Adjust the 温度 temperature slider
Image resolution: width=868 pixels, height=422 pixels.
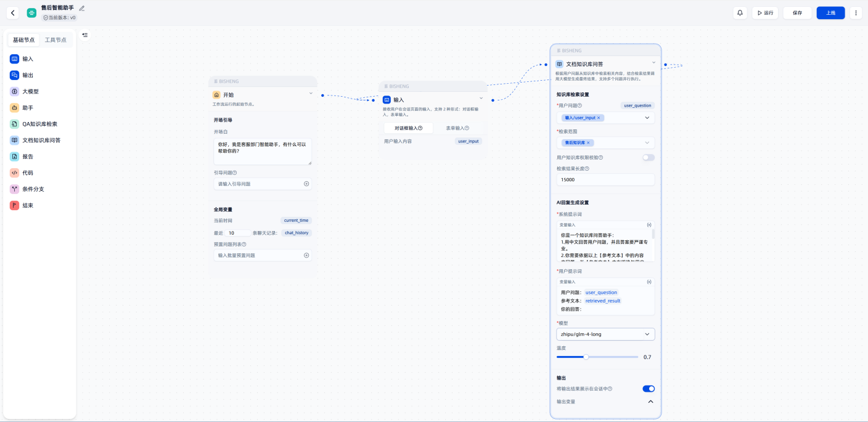click(x=586, y=357)
